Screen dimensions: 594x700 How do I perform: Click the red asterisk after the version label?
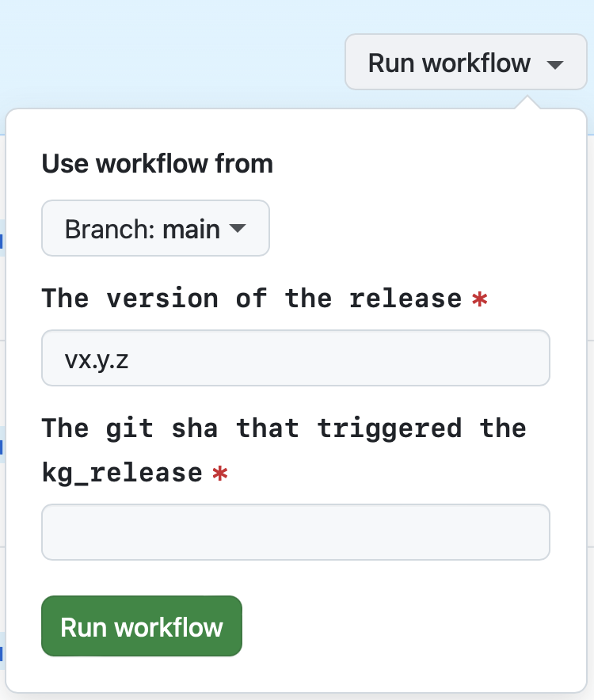click(478, 299)
